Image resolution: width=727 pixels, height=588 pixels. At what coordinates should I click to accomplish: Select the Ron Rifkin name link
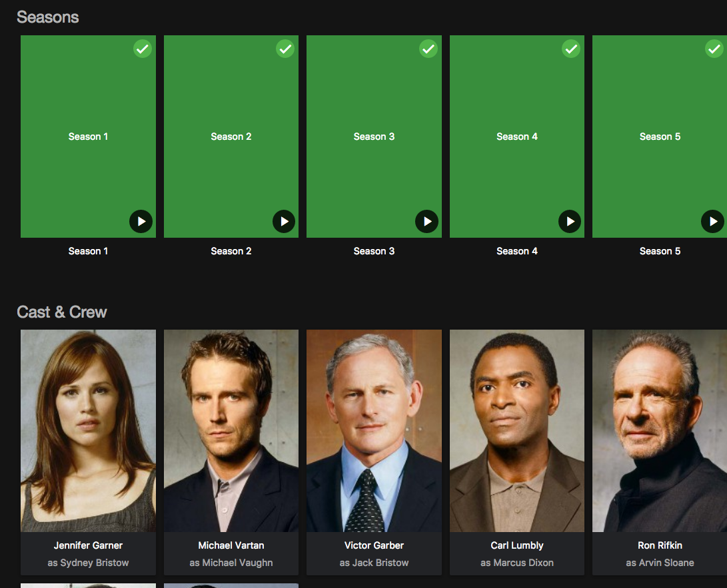tap(660, 545)
